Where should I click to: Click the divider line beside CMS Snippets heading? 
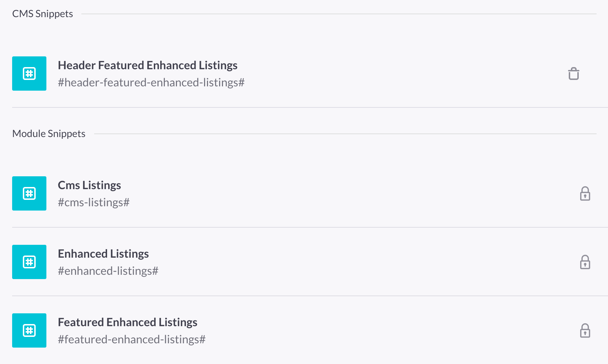tap(339, 14)
